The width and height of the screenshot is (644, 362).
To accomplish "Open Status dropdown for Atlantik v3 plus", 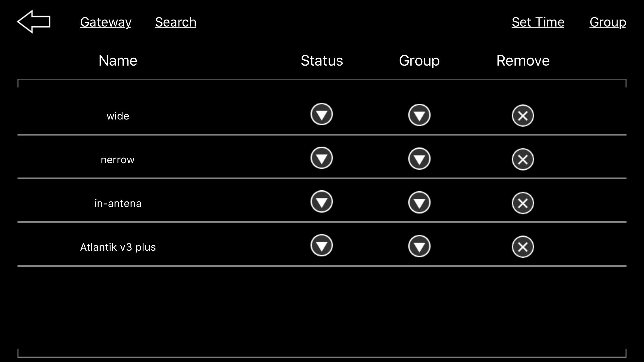I will tap(321, 245).
